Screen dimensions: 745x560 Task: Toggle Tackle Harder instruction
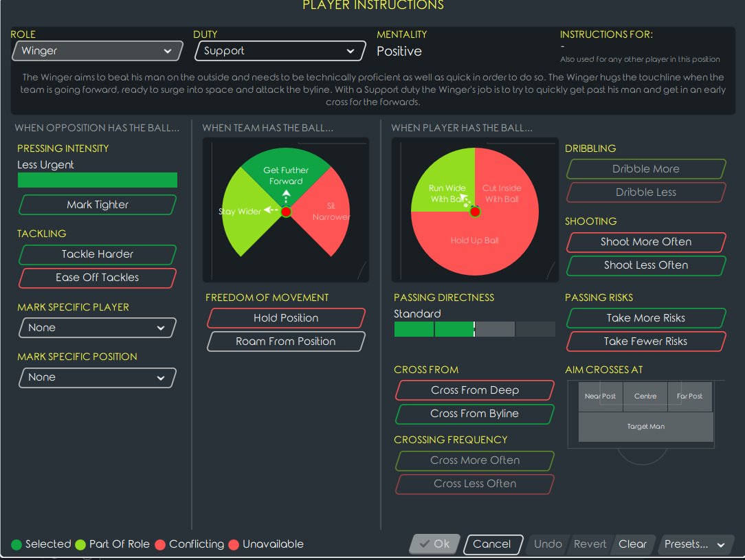coord(98,254)
